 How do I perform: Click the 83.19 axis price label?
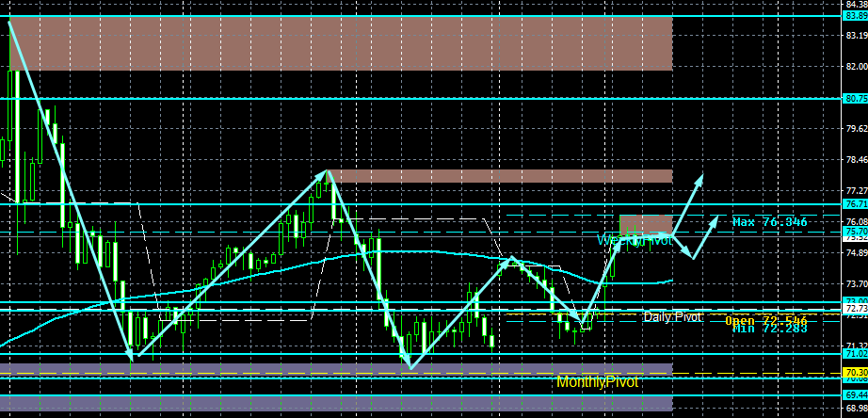pos(856,36)
